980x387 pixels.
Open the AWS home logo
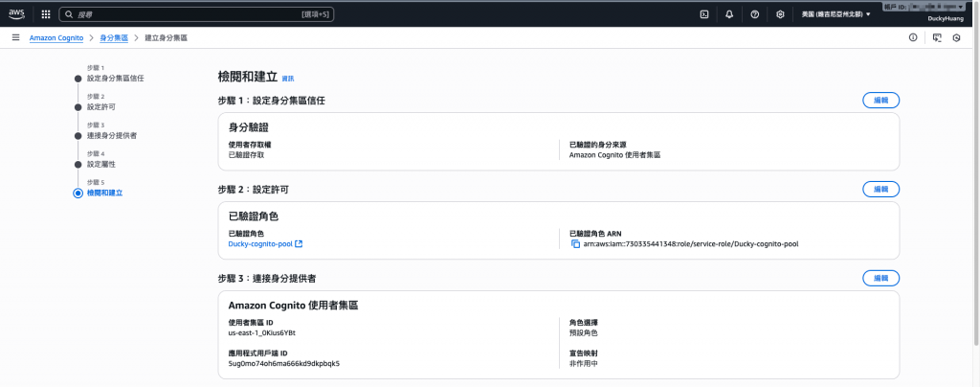click(x=17, y=13)
